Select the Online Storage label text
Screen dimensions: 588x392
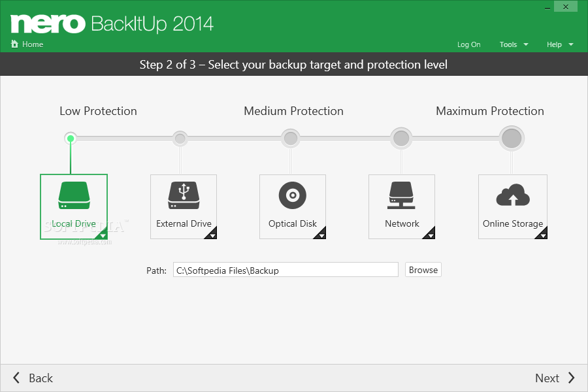point(513,223)
